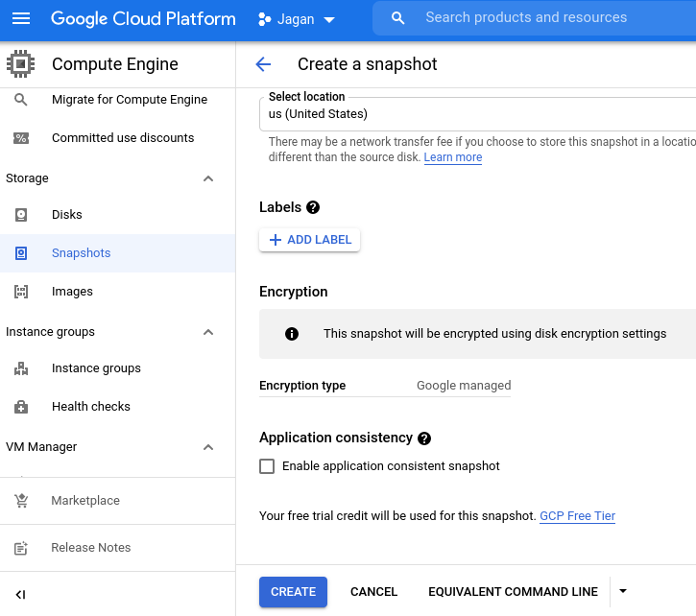Image resolution: width=696 pixels, height=616 pixels.
Task: Enable application consistent snapshot checkbox
Action: point(267,466)
